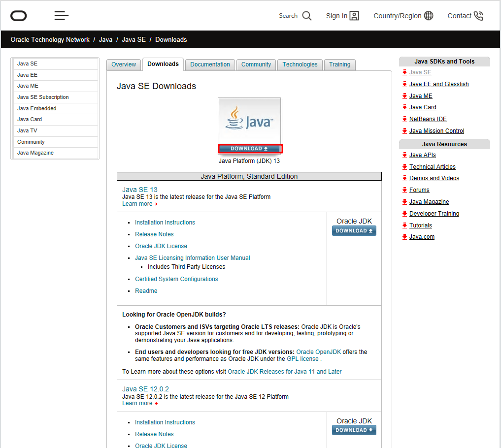Open Oracle JDK License for Java SE 13

pos(161,246)
